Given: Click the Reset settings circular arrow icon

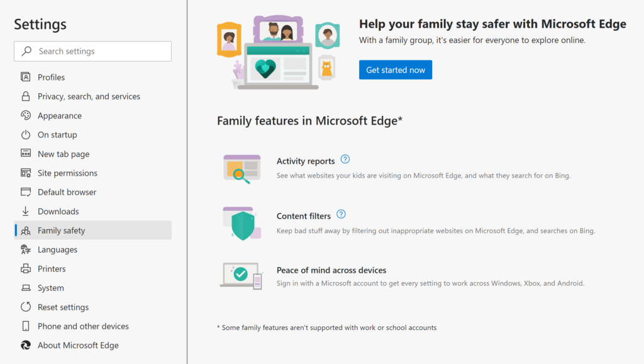Looking at the screenshot, I should pos(25,307).
